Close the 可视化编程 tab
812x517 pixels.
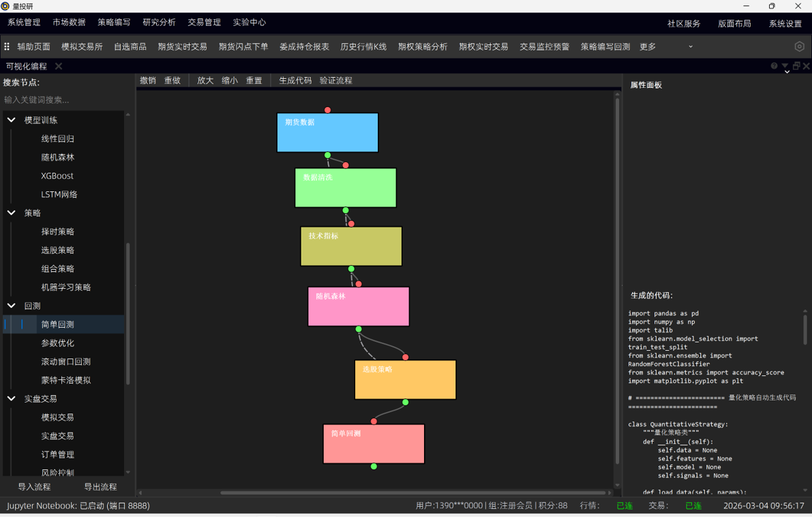click(x=59, y=66)
